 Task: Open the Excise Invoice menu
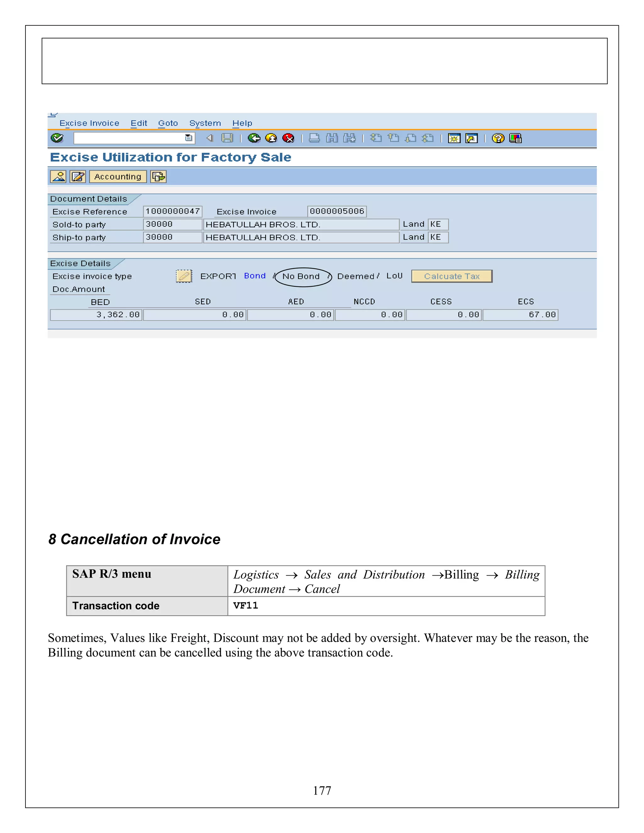(x=89, y=123)
